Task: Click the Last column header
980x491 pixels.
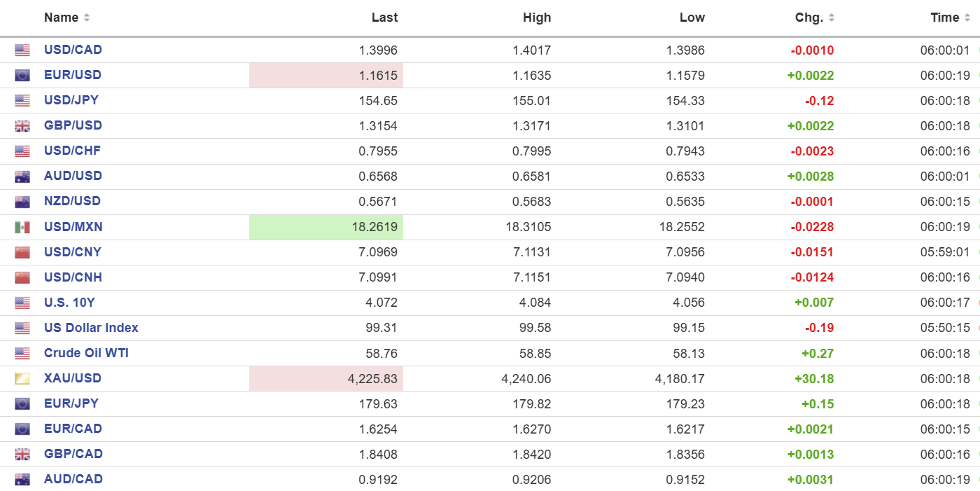Action: point(384,18)
